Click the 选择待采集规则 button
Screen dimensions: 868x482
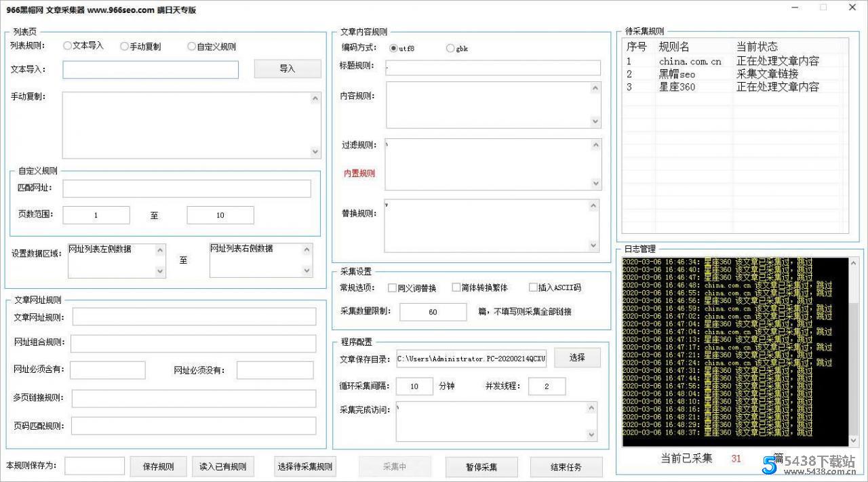click(304, 466)
